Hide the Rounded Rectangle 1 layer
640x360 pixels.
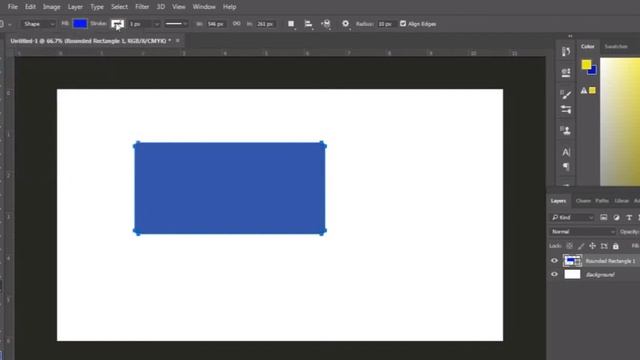(x=554, y=260)
